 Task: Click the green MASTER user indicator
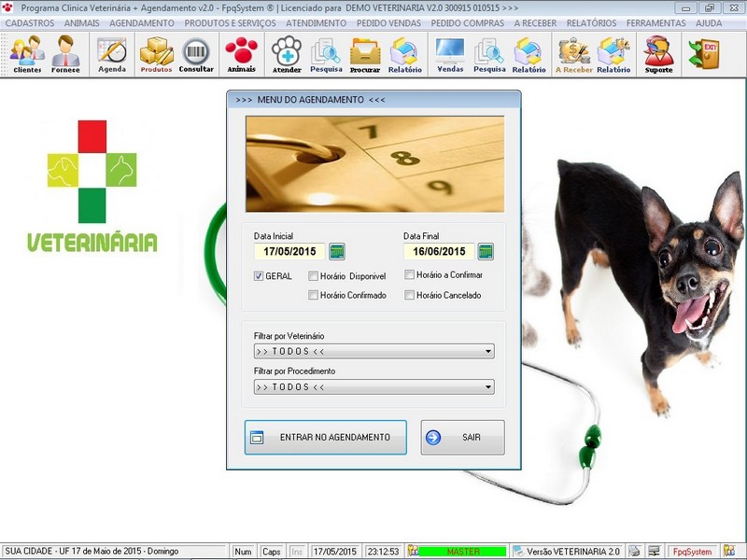click(x=462, y=552)
